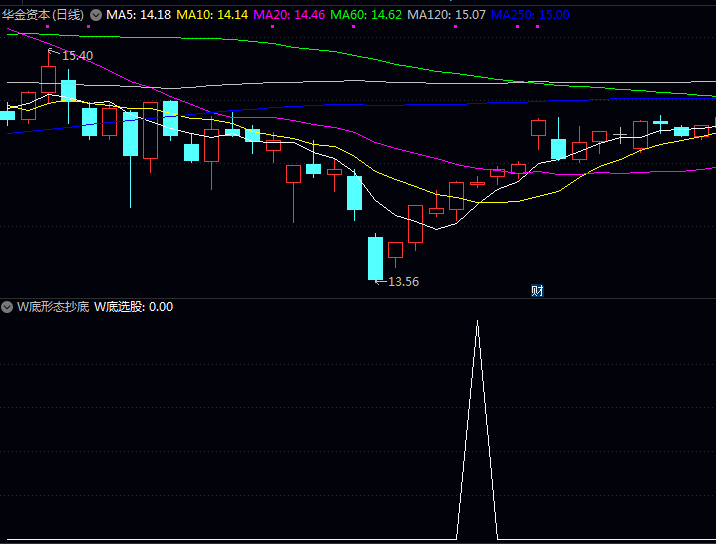Click the magenta MA20: 14.46 label

pyautogui.click(x=289, y=15)
